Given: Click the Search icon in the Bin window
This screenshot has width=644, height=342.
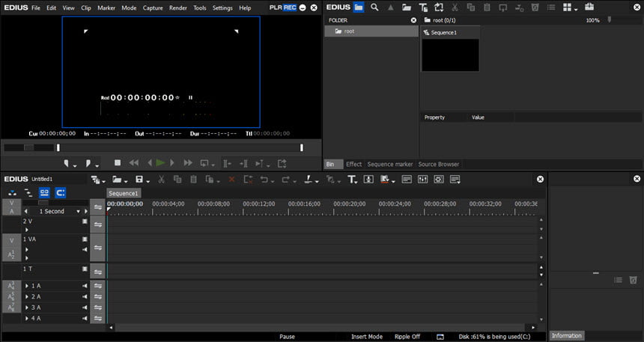Looking at the screenshot, I should tap(374, 7).
